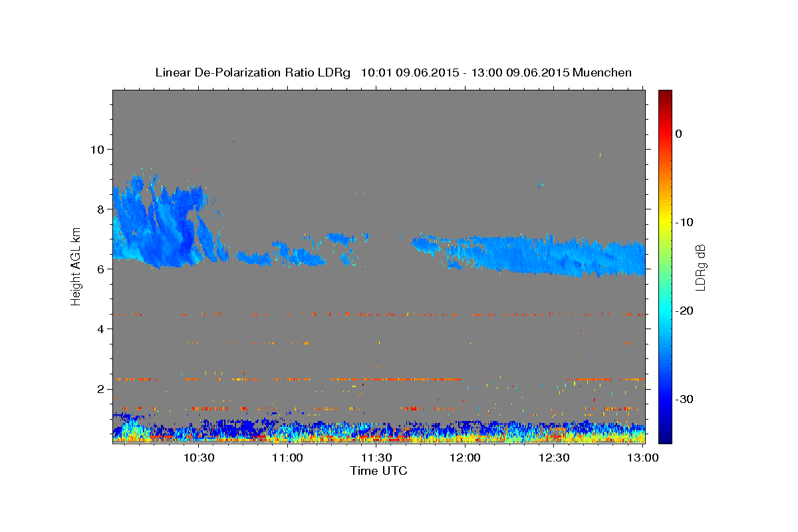Click the 11:00 time tick label
The height and width of the screenshot is (532, 798).
click(287, 458)
